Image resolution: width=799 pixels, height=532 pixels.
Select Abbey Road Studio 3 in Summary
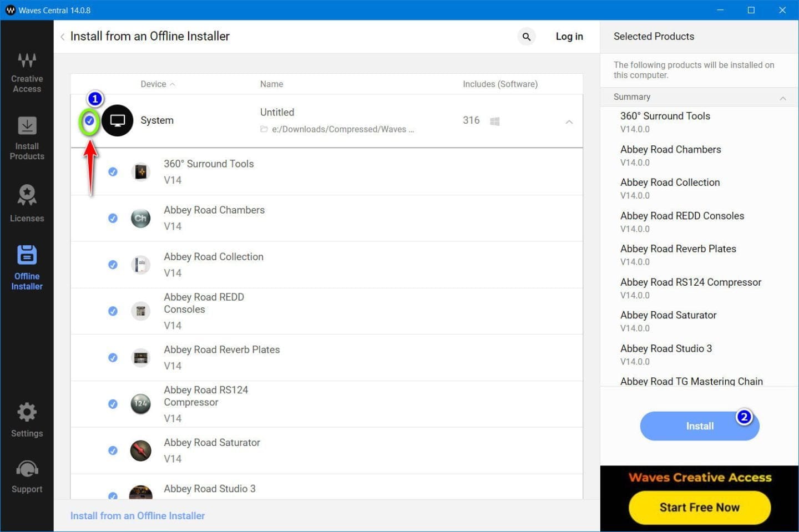(x=666, y=348)
